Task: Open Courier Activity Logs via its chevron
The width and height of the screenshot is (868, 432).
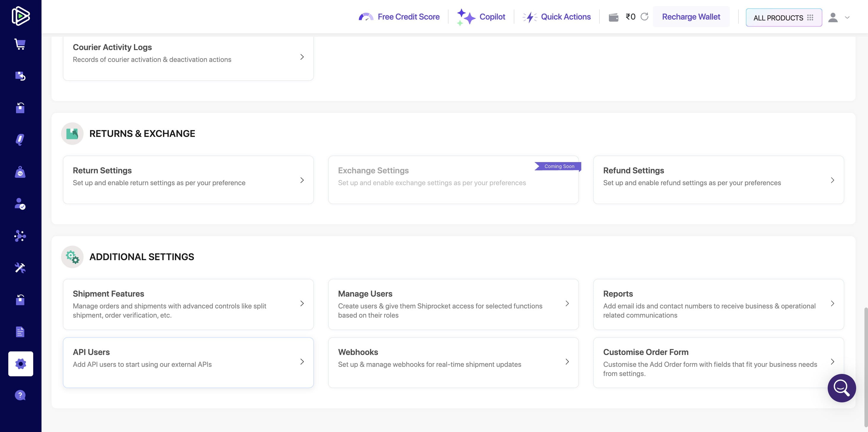Action: pos(301,57)
